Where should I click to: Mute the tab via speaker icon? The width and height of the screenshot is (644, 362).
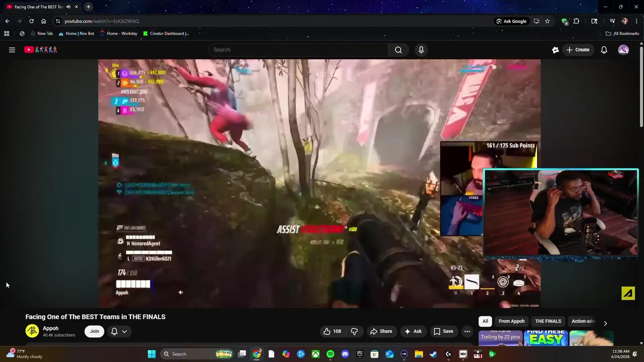click(x=68, y=7)
